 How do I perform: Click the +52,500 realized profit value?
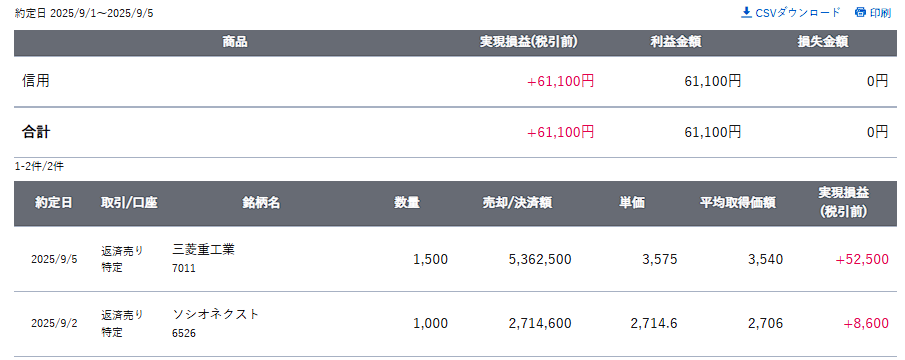click(862, 260)
